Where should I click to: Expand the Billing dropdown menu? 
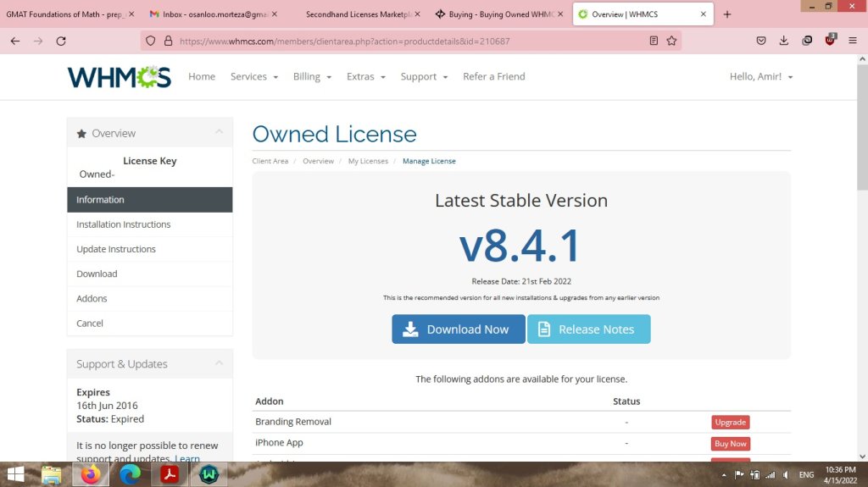point(312,76)
